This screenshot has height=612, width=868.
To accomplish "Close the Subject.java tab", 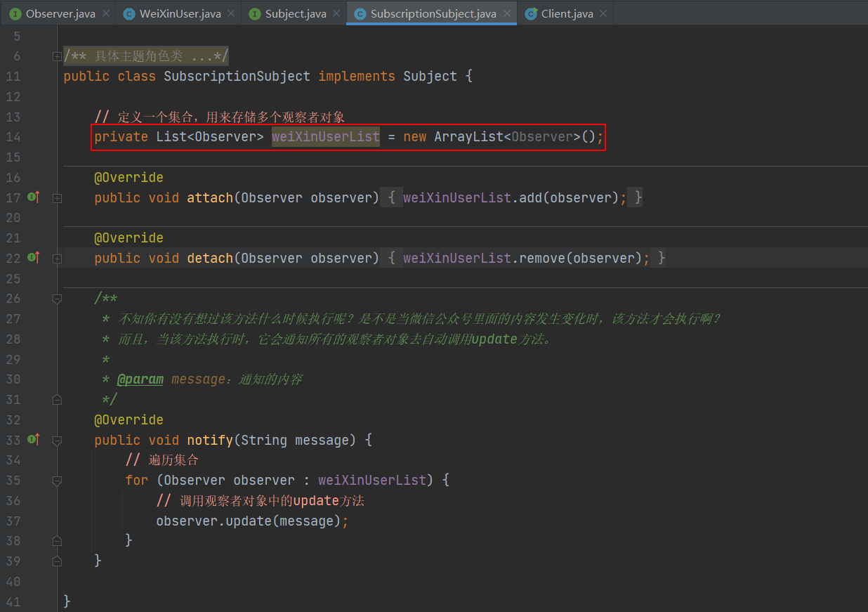I will pos(337,13).
